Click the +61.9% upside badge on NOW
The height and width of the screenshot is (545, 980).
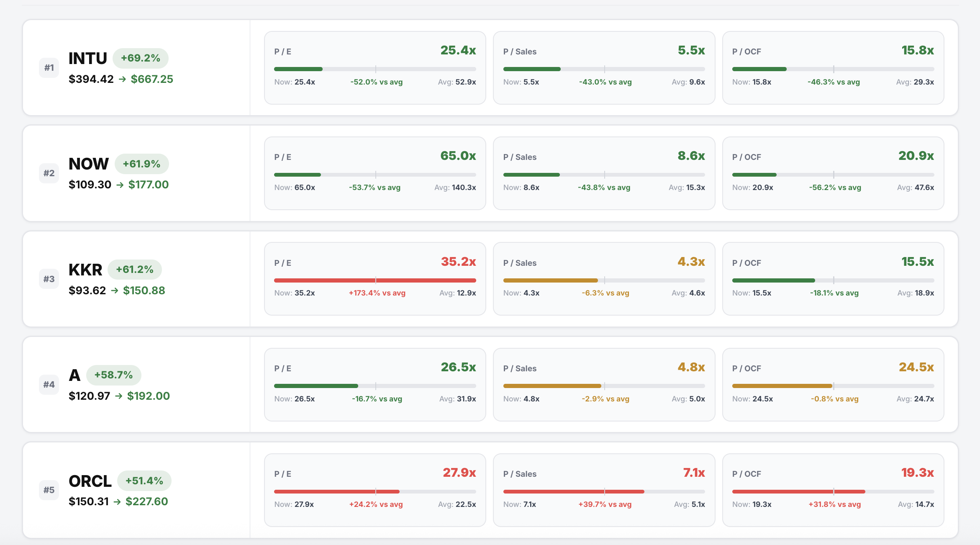[x=141, y=164]
